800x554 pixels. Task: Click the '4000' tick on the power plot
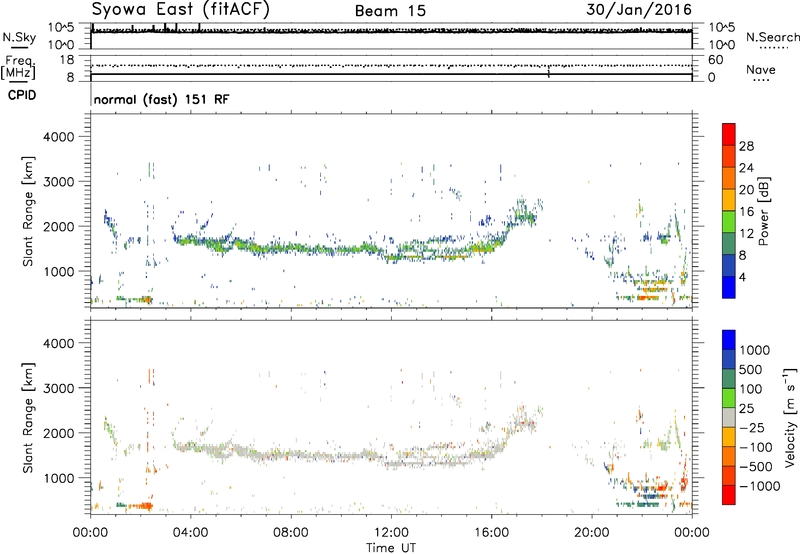tap(58, 137)
